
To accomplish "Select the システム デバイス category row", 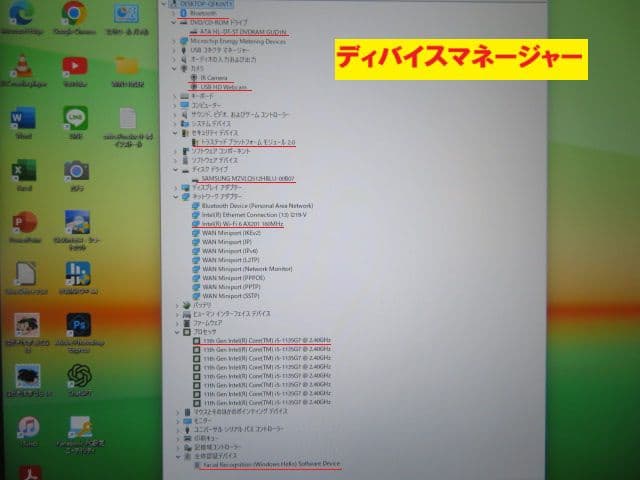I will tap(206, 124).
